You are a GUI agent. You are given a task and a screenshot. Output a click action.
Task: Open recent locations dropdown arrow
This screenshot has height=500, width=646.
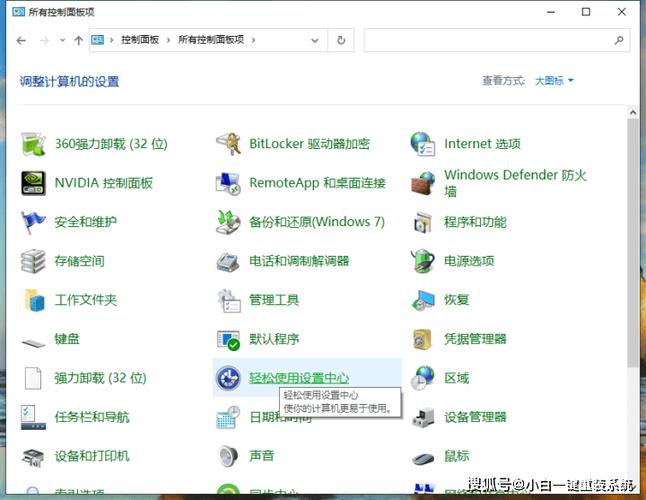[63, 40]
